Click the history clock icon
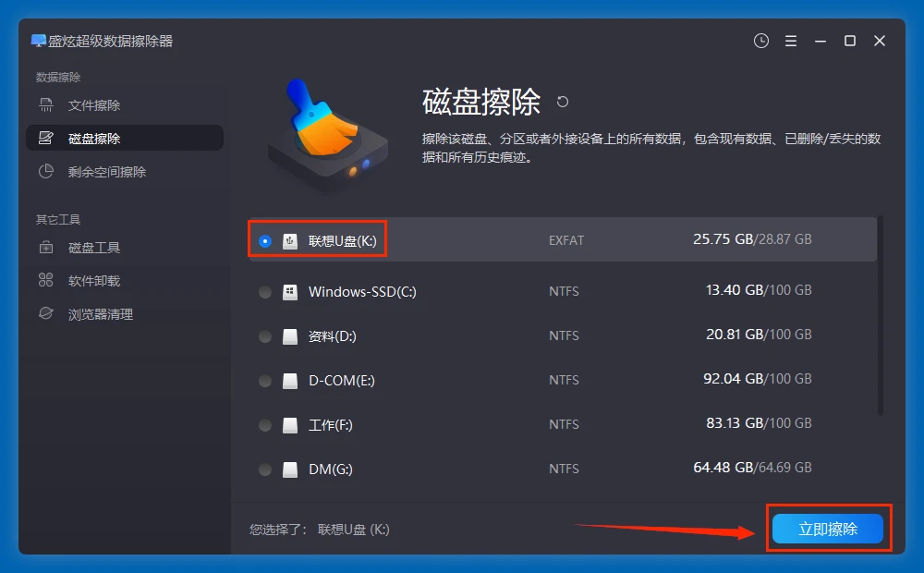 (760, 41)
